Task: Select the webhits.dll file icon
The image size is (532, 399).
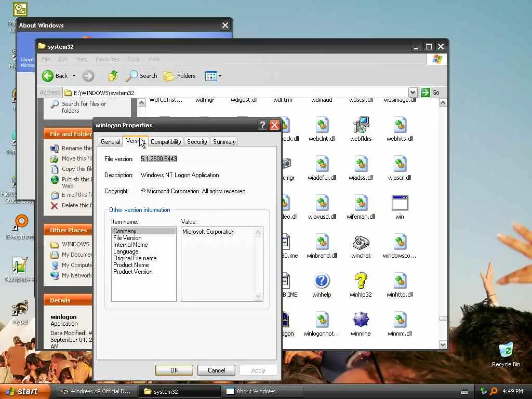Action: pyautogui.click(x=400, y=125)
